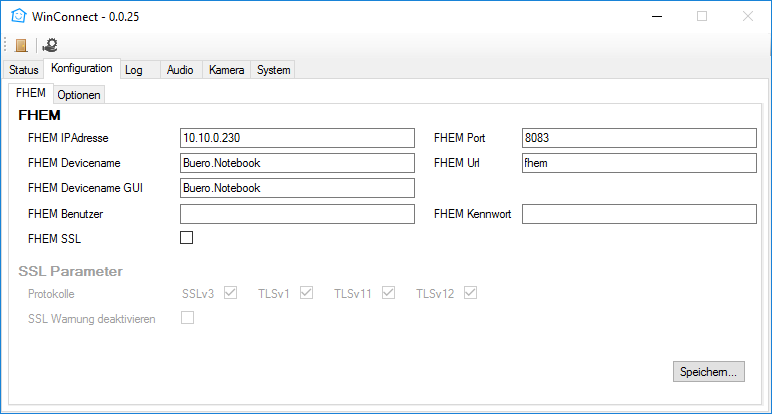Switch to the Status tab
The width and height of the screenshot is (772, 414).
coord(23,70)
